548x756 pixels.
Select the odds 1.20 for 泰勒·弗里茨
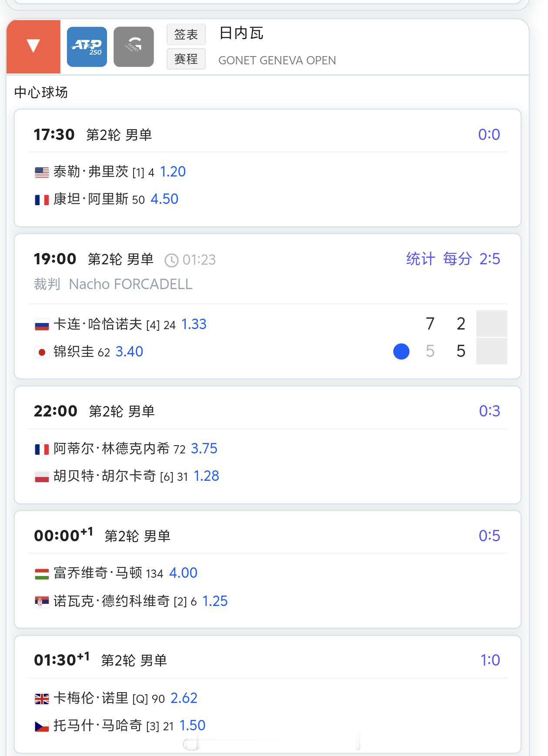(173, 172)
